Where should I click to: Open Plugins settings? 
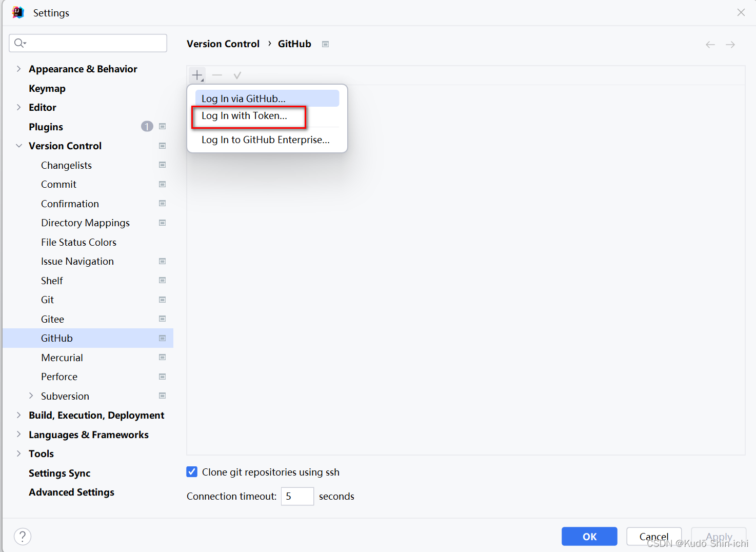[x=46, y=127]
